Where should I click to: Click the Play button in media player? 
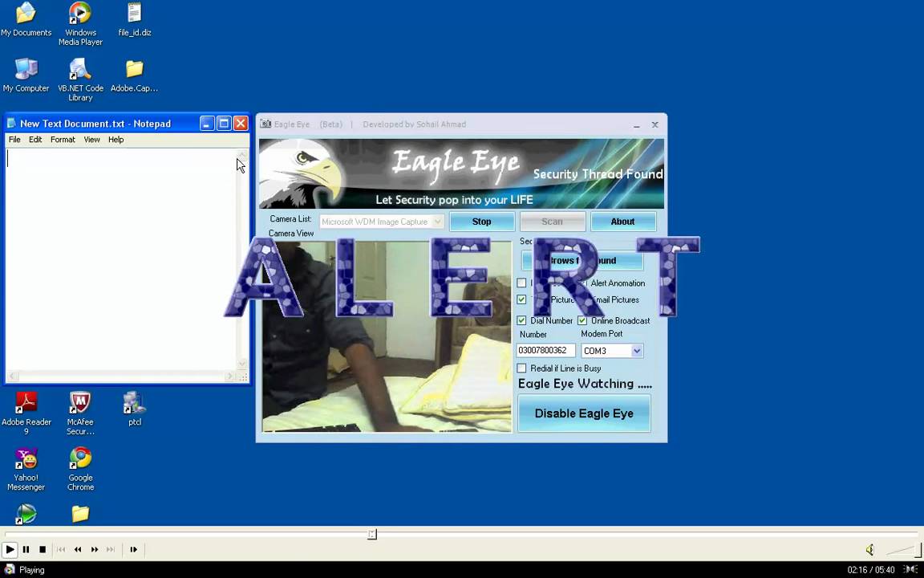point(10,549)
